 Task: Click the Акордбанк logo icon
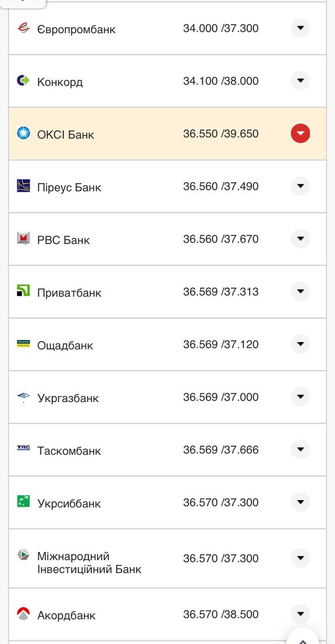[24, 613]
